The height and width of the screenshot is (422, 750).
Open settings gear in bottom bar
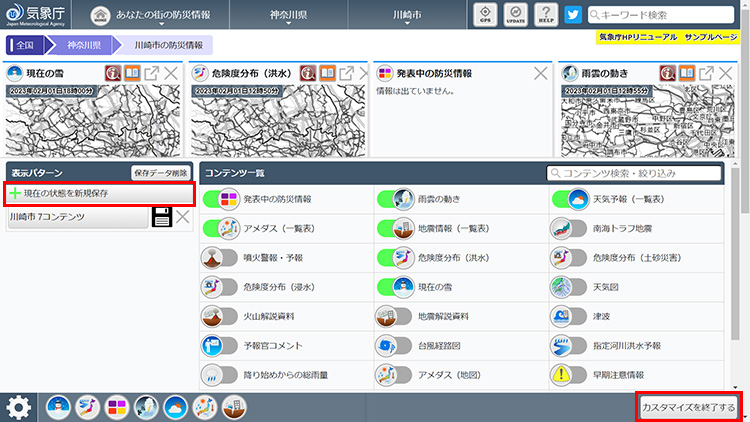[x=18, y=407]
